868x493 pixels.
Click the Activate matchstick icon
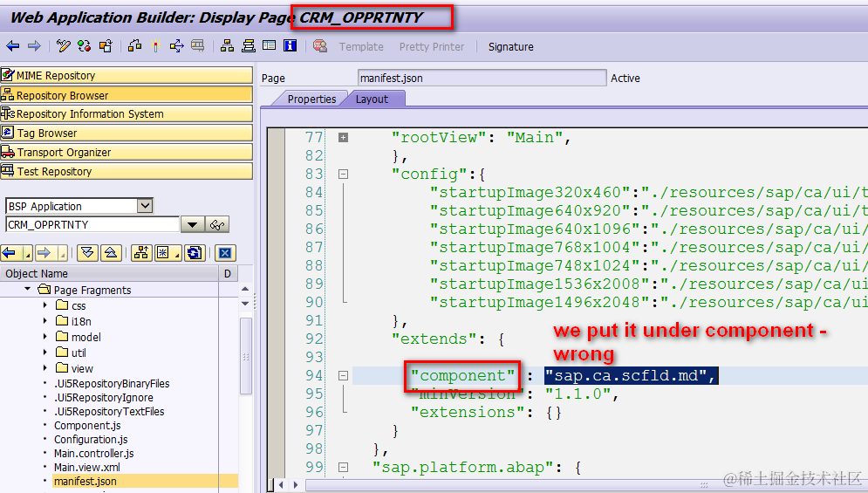155,46
